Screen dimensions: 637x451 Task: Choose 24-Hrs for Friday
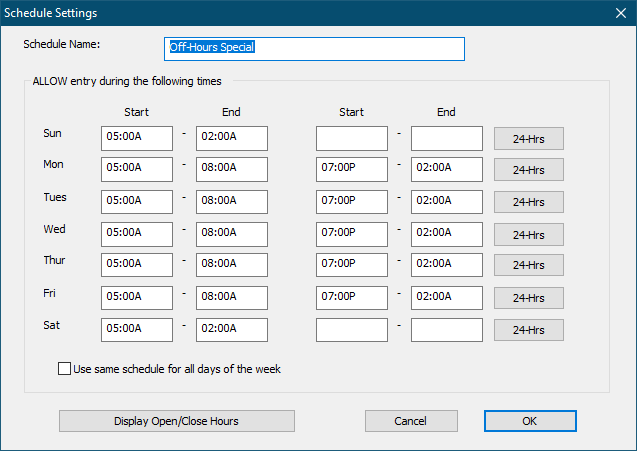tap(528, 298)
